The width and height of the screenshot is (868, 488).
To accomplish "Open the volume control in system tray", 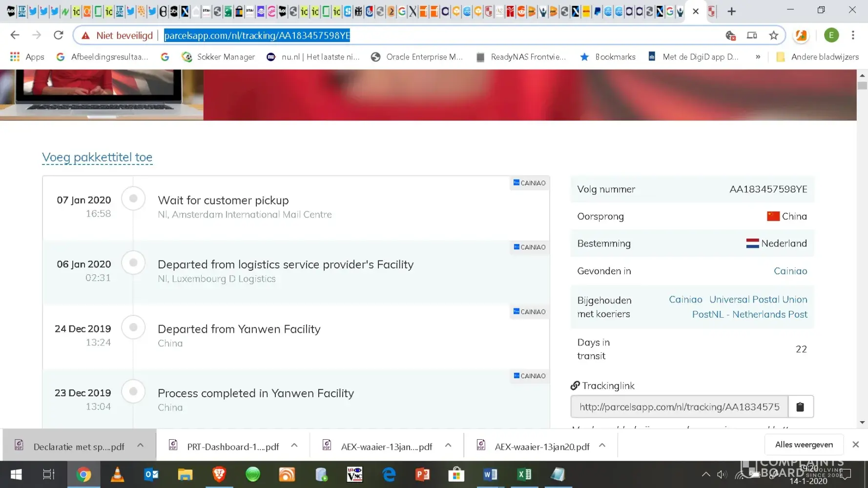I will 722,474.
